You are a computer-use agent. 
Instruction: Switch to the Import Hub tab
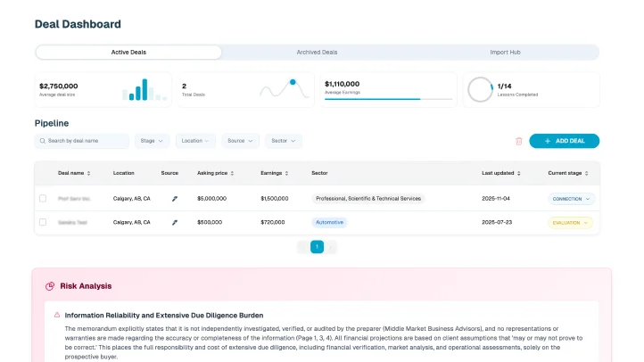(x=505, y=52)
